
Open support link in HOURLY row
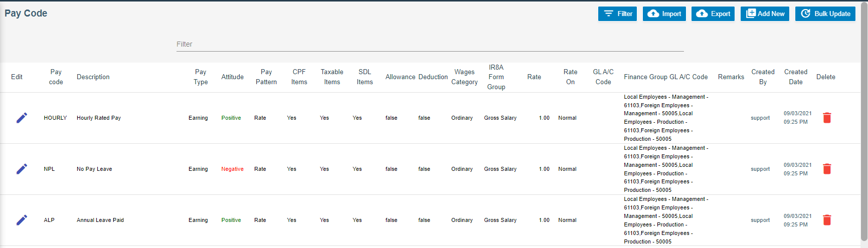(760, 118)
